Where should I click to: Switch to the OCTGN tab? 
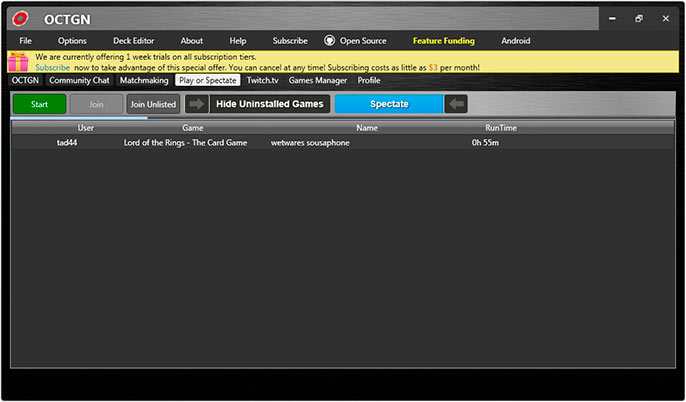coord(25,80)
